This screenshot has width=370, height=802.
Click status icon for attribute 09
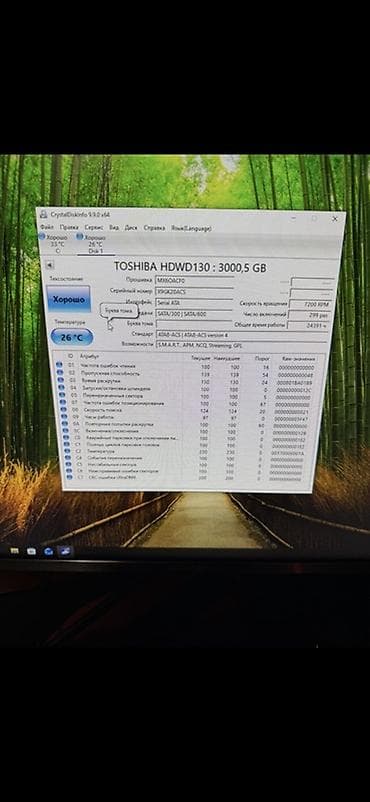click(63, 416)
